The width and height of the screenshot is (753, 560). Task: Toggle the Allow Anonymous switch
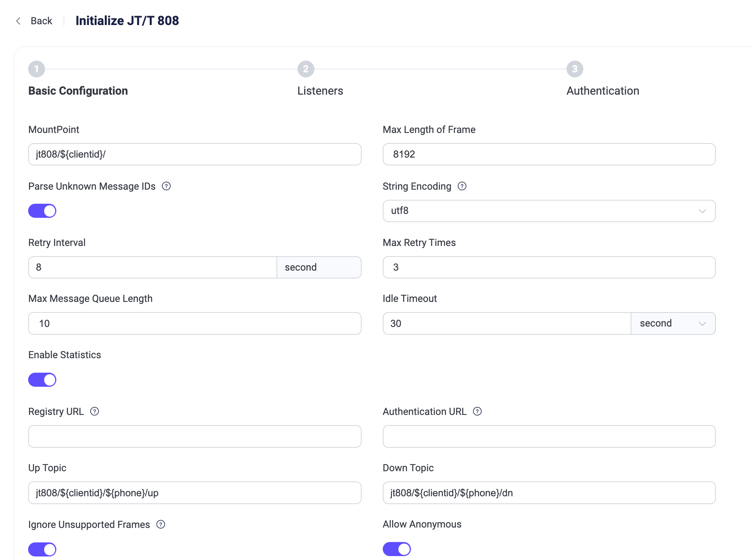click(396, 549)
